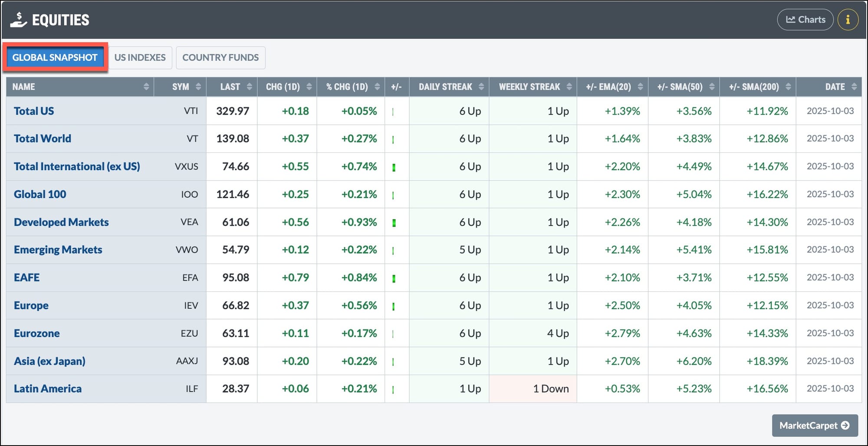
Task: Click the Equities hand-dollar icon
Action: 18,20
